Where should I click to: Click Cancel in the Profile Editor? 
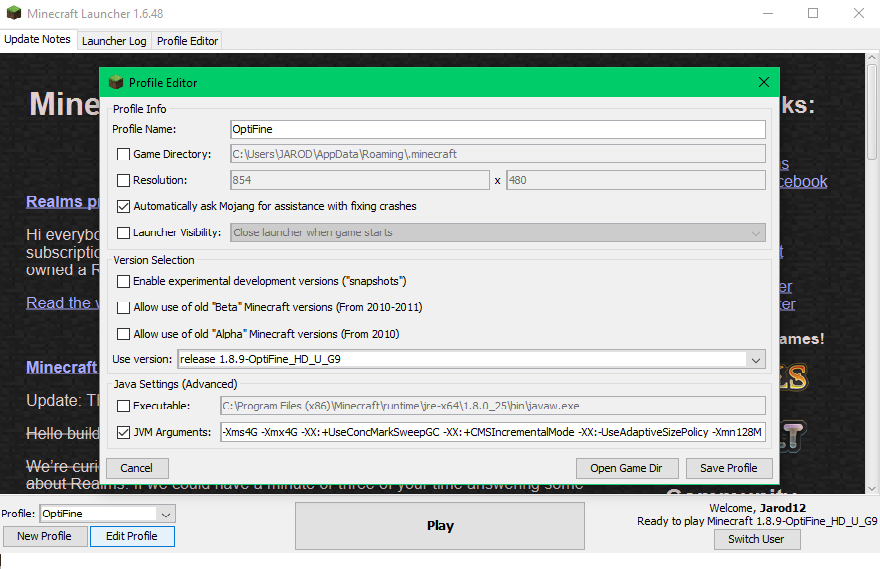click(136, 468)
